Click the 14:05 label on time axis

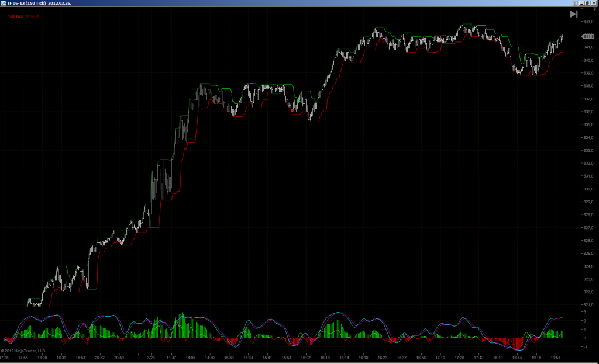point(190,358)
